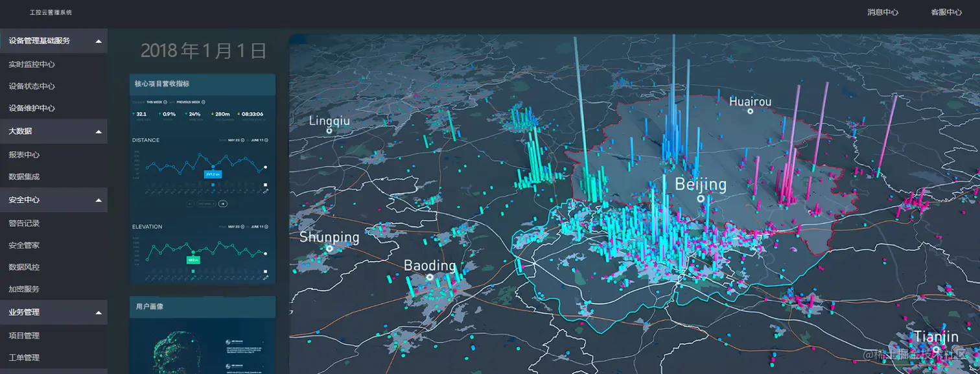This screenshot has height=374, width=980.
Task: Open 客服中心 in the top bar
Action: 946,12
